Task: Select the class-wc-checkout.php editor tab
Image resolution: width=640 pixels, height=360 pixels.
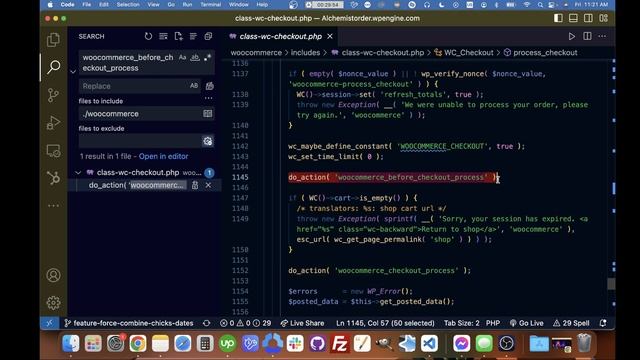Action: [280, 36]
